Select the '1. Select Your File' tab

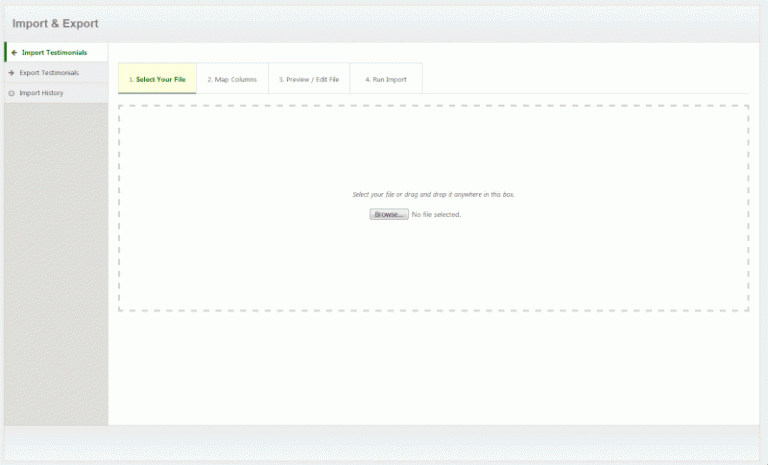pos(157,79)
